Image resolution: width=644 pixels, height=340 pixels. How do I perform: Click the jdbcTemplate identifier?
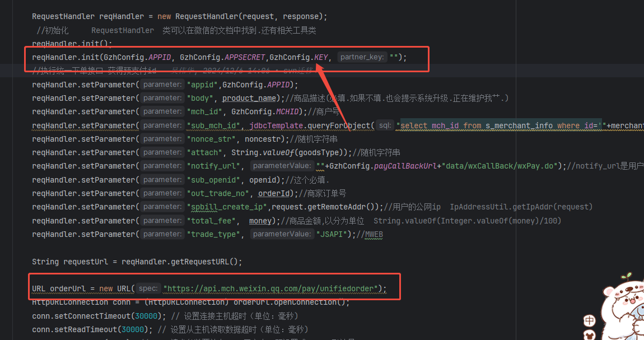pos(276,125)
